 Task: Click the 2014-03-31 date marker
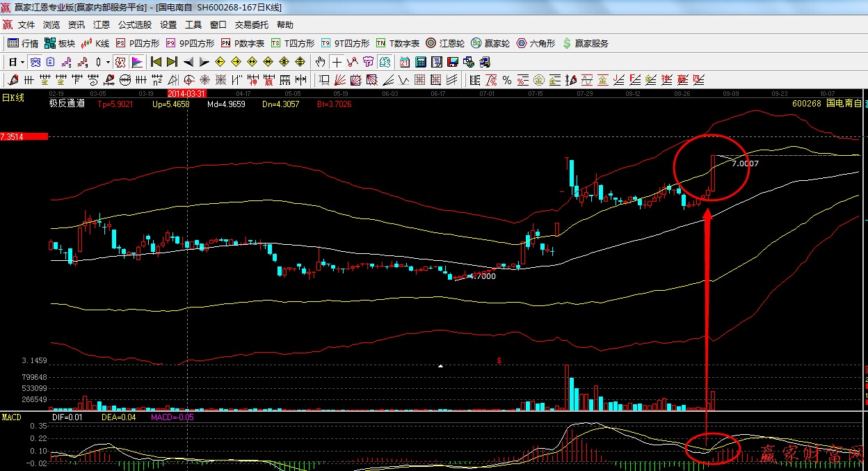(187, 93)
